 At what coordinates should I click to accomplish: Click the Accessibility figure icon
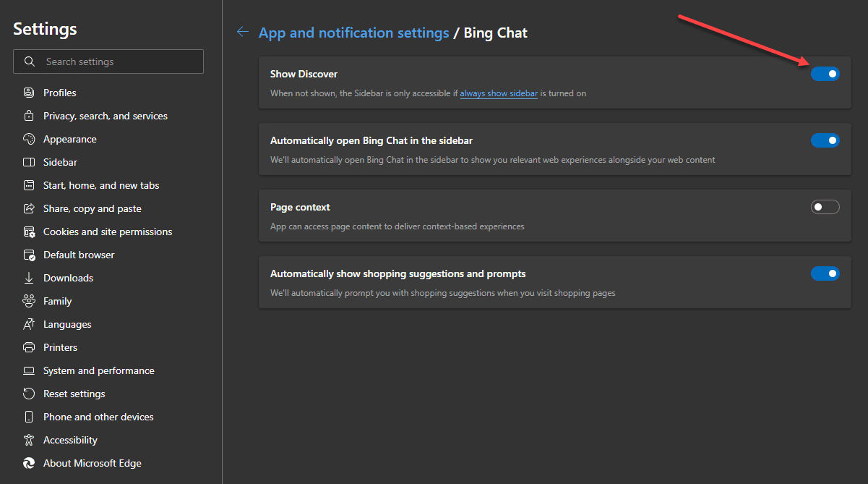29,440
